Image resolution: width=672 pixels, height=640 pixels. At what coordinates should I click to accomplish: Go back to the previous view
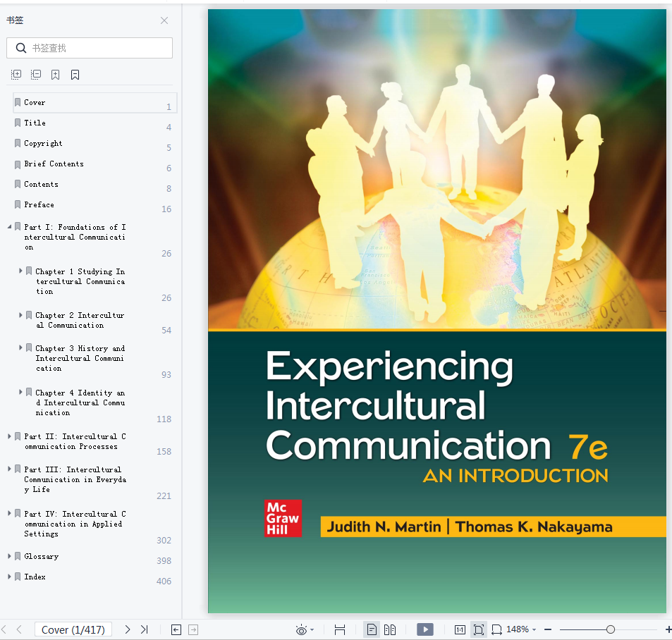(176, 629)
